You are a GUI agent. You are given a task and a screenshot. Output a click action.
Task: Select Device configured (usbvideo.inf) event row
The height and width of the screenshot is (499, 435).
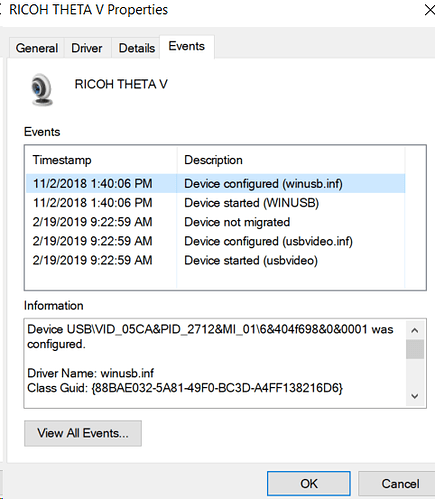216,241
